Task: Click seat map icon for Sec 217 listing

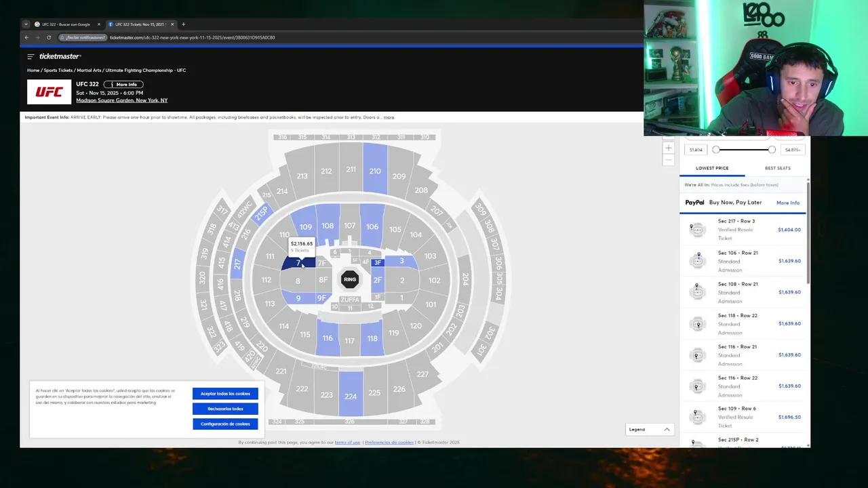Action: 697,230
